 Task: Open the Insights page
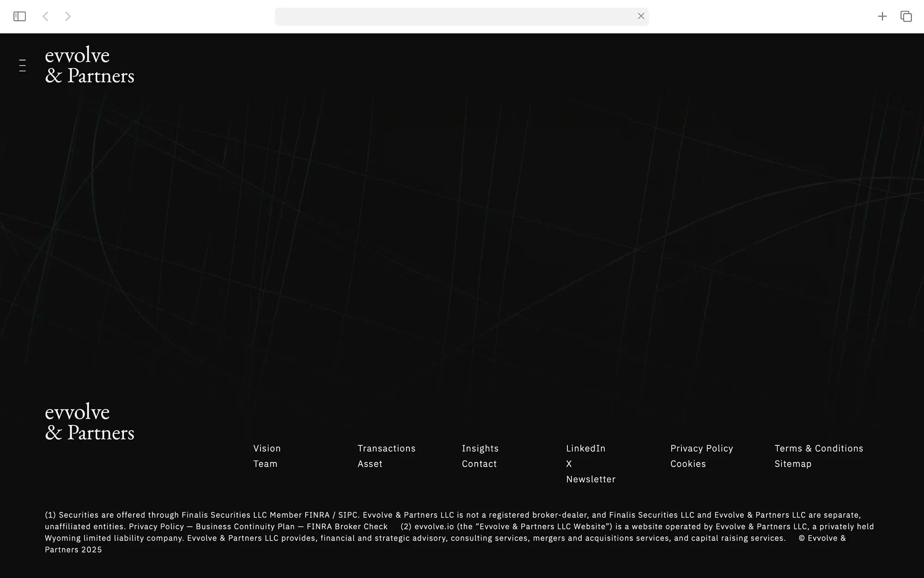click(x=480, y=448)
